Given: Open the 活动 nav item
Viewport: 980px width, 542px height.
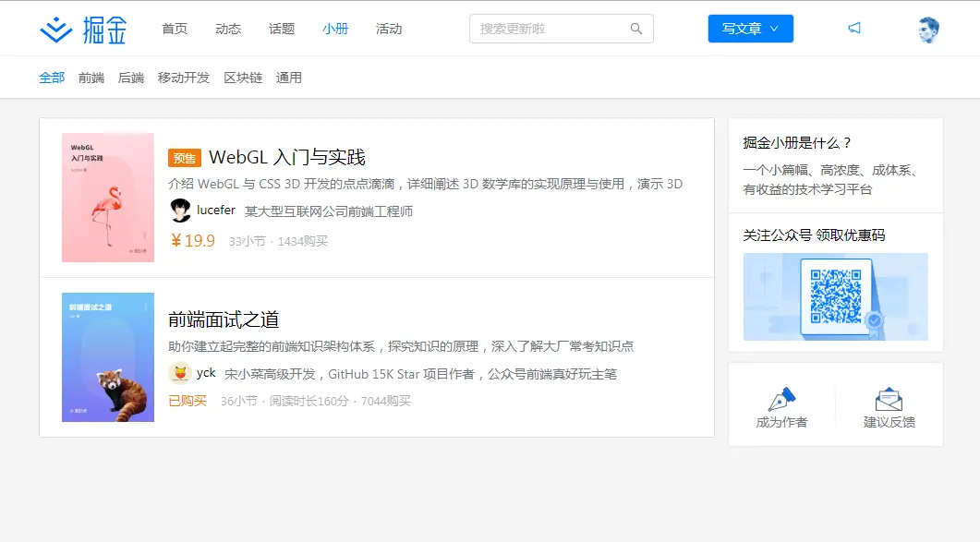Looking at the screenshot, I should pos(389,29).
